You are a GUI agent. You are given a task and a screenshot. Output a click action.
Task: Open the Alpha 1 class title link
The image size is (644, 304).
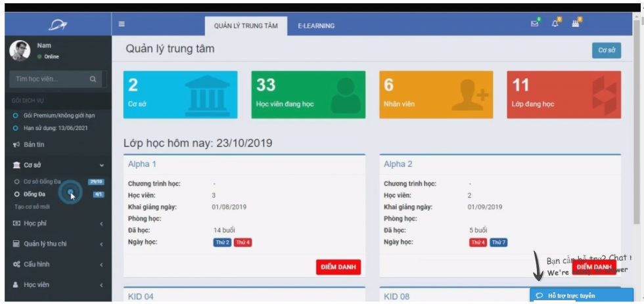point(142,164)
